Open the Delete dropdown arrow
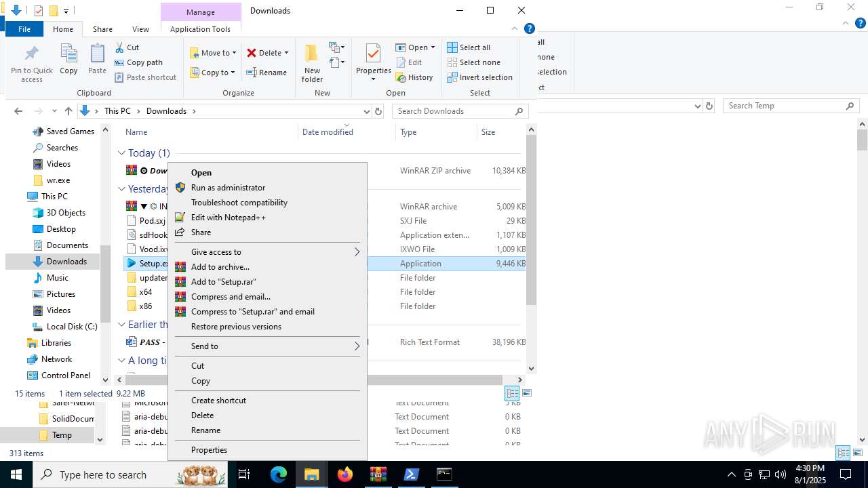This screenshot has width=868, height=488. click(286, 53)
